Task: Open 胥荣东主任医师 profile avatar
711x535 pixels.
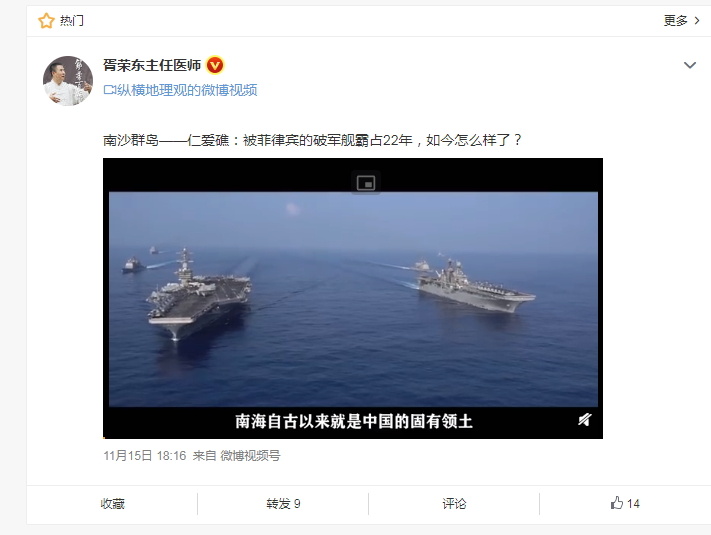Action: point(68,81)
